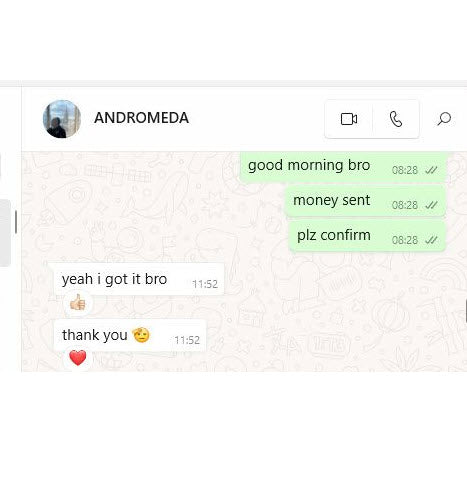Click read receipt ticks on "money sent"
This screenshot has width=467, height=477.
[x=431, y=205]
